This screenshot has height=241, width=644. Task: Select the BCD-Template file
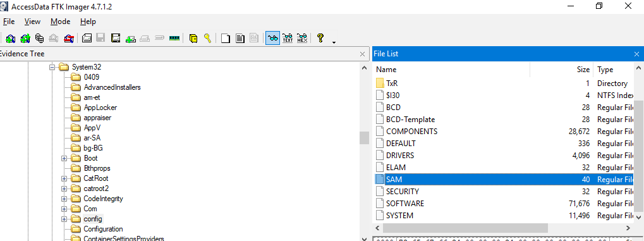pos(410,120)
